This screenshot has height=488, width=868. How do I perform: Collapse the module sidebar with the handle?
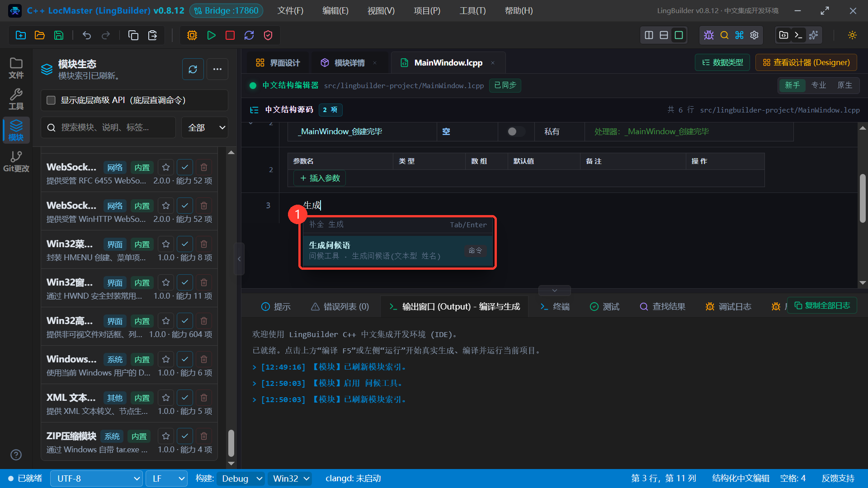click(239, 259)
